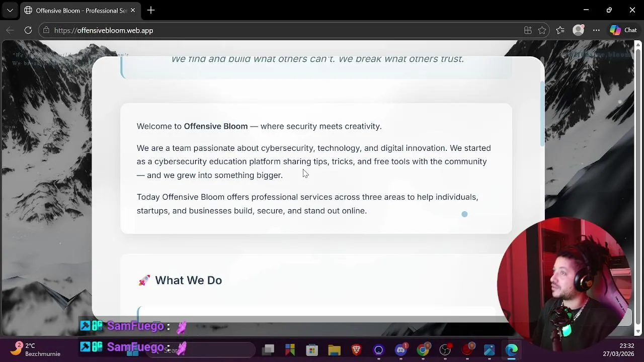Launch Brave browser from taskbar

click(357, 349)
